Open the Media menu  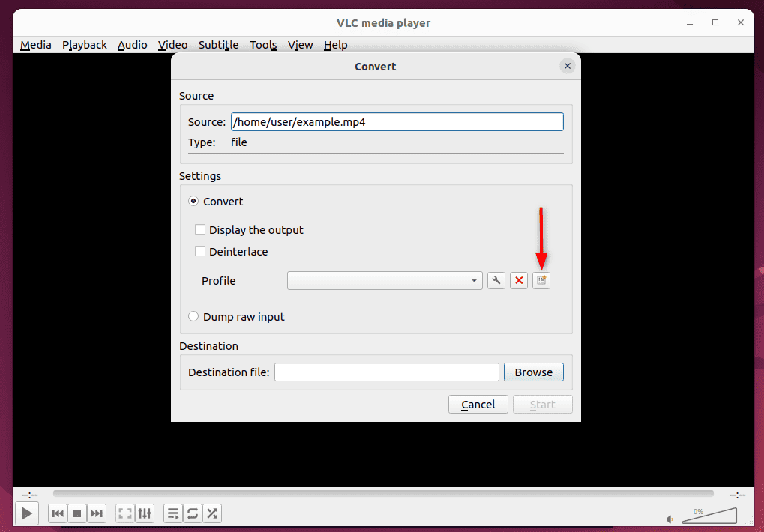point(35,45)
